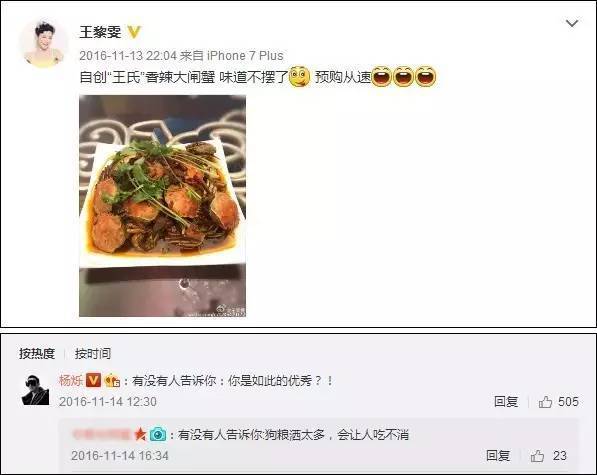This screenshot has width=597, height=475.
Task: Click the membership badge next to 杨烁
Action: (x=112, y=381)
